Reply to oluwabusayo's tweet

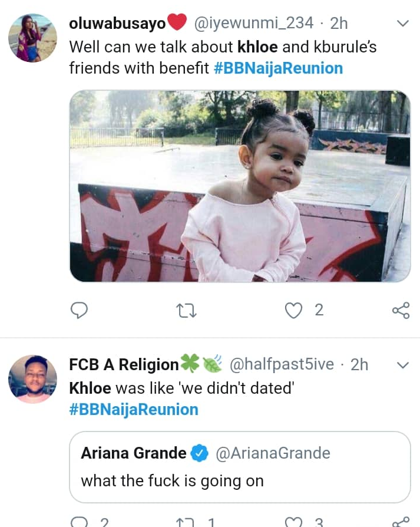[x=79, y=310]
